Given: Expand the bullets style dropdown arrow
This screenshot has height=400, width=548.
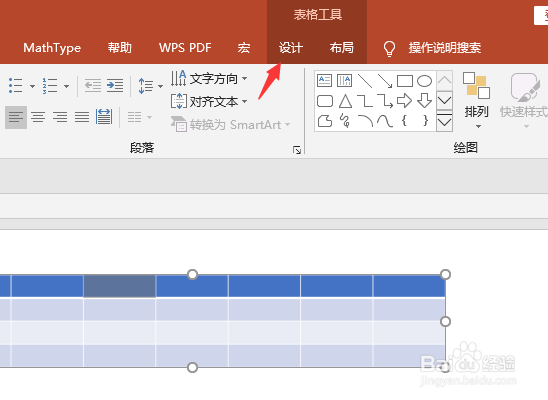Looking at the screenshot, I should [x=32, y=86].
